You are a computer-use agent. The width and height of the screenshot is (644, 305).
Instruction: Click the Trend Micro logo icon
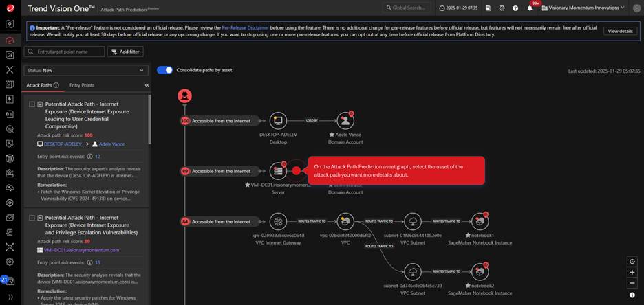click(10, 8)
